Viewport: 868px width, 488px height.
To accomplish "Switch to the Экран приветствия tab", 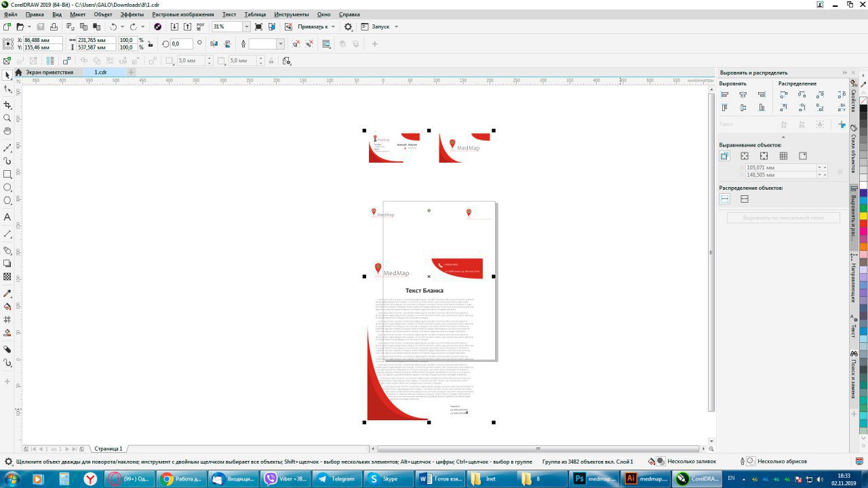I will tap(49, 72).
